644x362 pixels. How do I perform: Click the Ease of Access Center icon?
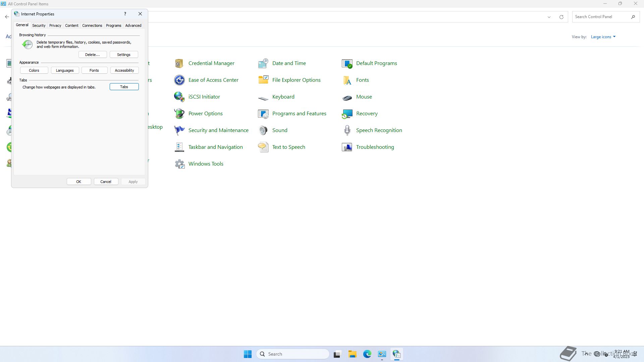pyautogui.click(x=179, y=80)
